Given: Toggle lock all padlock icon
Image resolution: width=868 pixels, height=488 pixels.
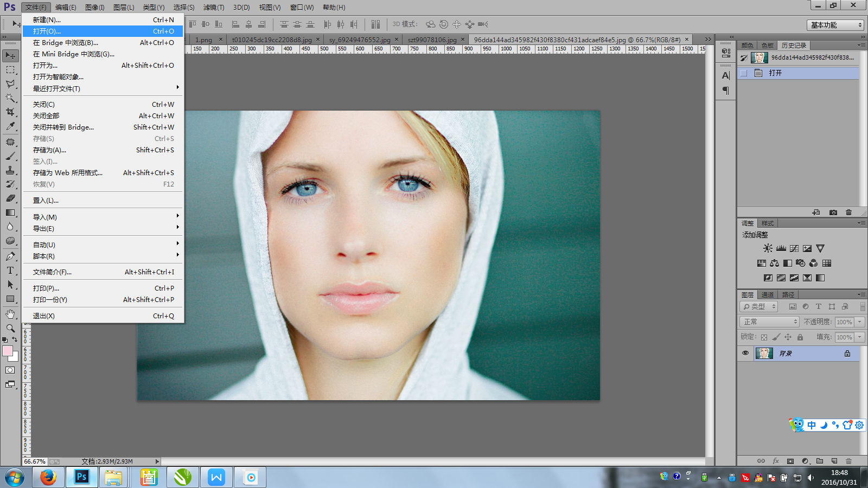Looking at the screenshot, I should [800, 337].
